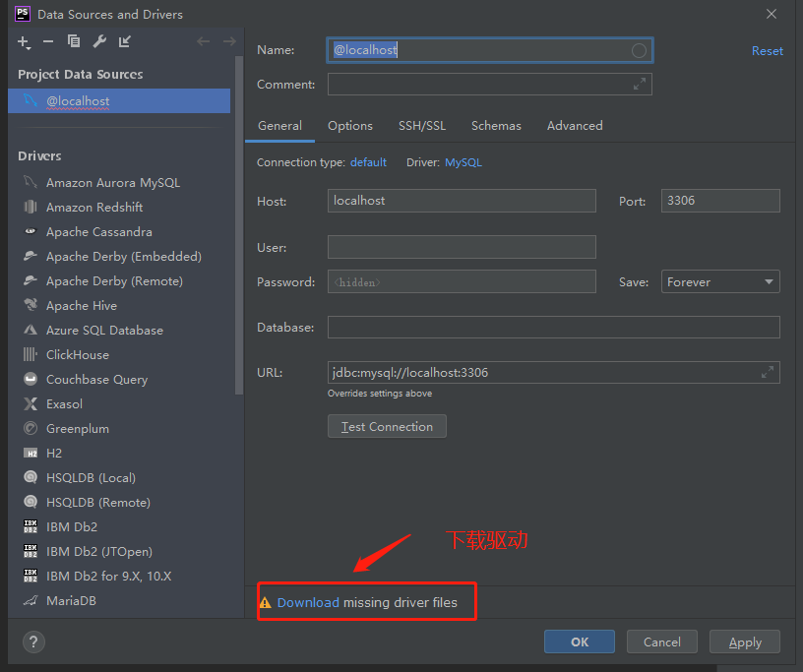The width and height of the screenshot is (803, 672).
Task: Click Download missing driver files link
Action: [x=308, y=603]
